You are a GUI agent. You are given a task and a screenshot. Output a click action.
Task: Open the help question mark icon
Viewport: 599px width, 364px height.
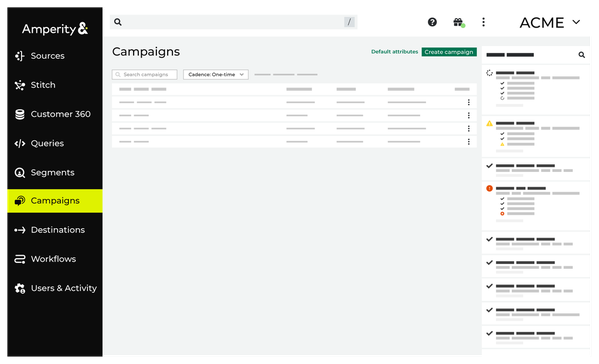(x=432, y=22)
